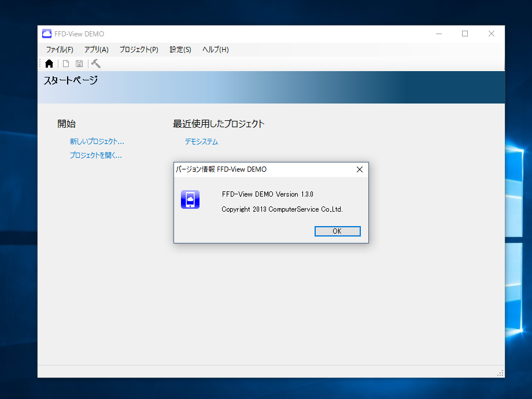Click the window resize grip at bottom corner

(x=500, y=373)
